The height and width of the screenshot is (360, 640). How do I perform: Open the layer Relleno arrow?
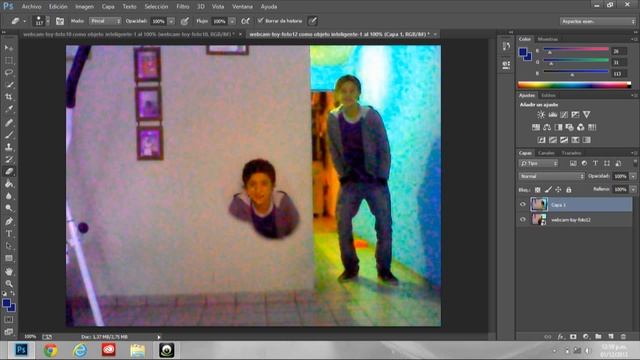(633, 190)
